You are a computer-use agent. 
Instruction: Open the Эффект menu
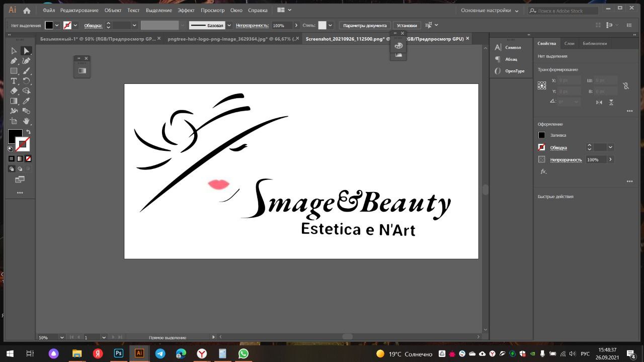click(x=186, y=10)
